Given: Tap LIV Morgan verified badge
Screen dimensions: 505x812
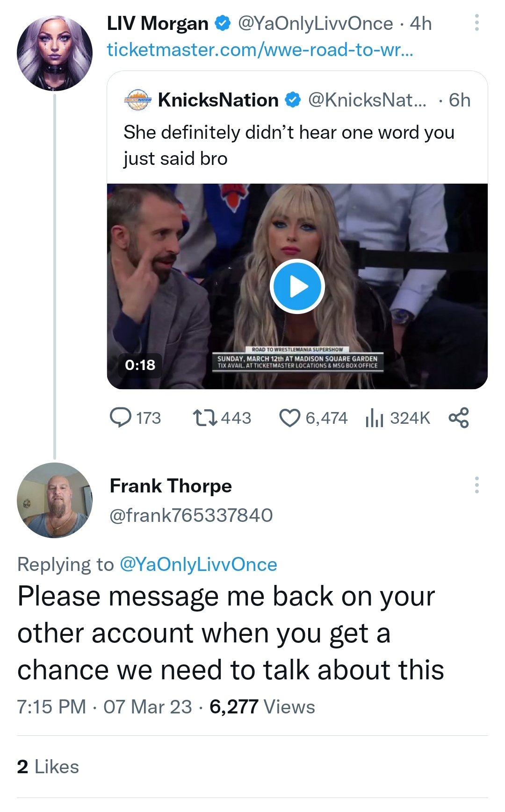Looking at the screenshot, I should tap(223, 23).
